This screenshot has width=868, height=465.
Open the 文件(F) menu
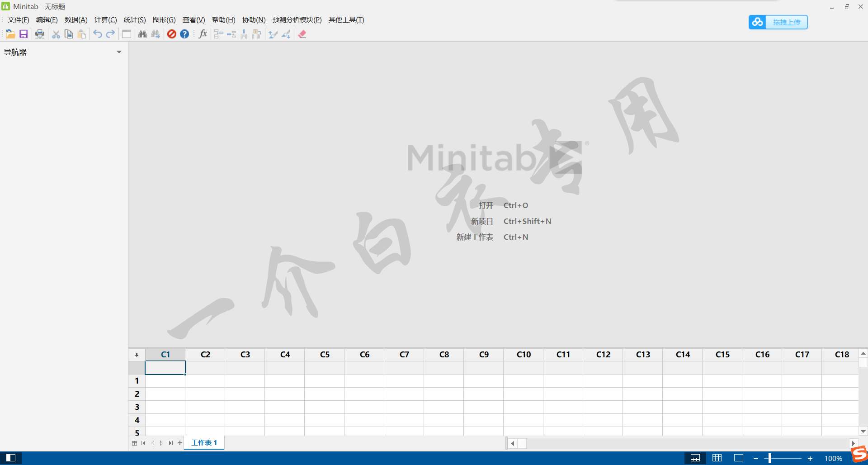(x=18, y=20)
